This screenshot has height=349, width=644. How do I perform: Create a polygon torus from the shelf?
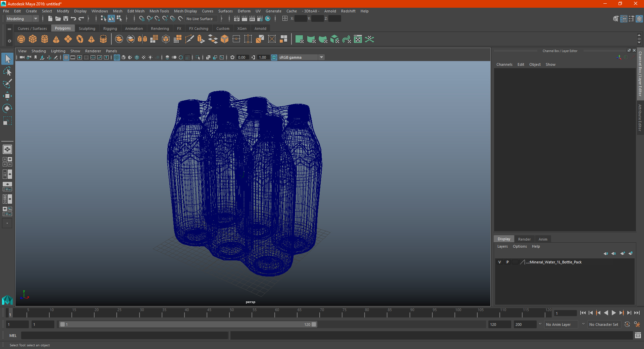pos(80,39)
